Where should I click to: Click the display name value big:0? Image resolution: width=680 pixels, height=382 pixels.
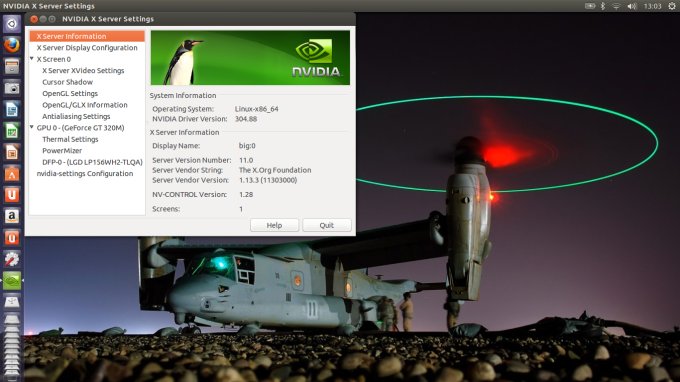(247, 146)
